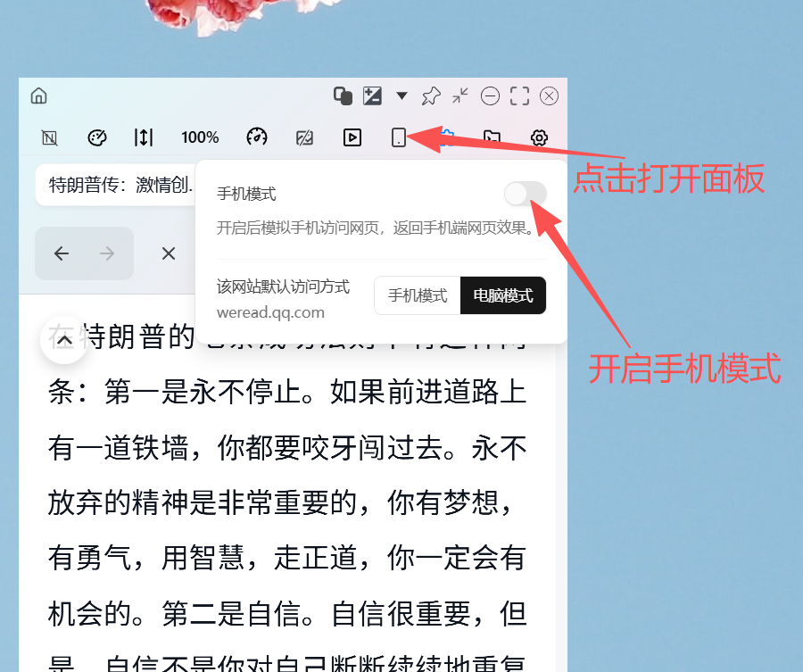The height and width of the screenshot is (672, 803).
Task: Click text line starting 有一道铁墙
Action: (x=287, y=448)
